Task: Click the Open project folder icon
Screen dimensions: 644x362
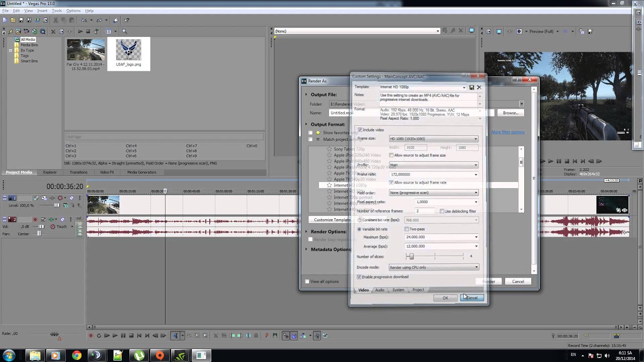Action: click(13, 20)
